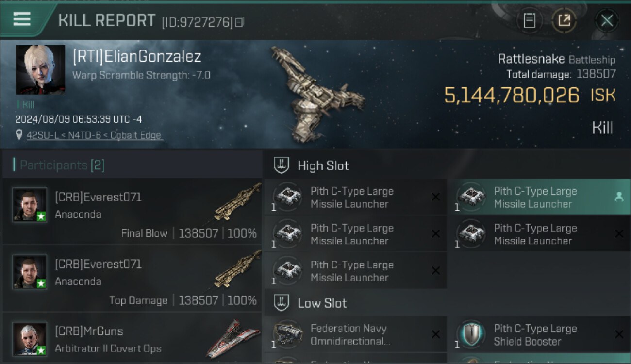Close the kill report window
This screenshot has height=364, width=631.
pos(607,20)
